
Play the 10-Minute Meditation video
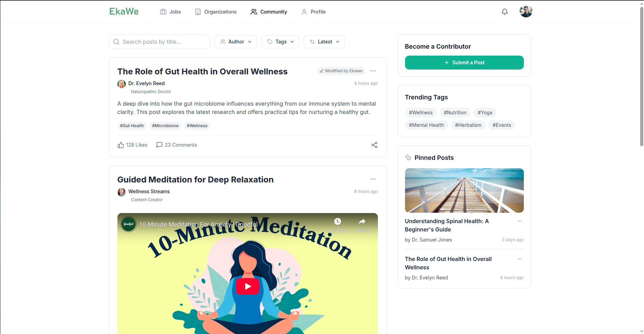coord(248,286)
